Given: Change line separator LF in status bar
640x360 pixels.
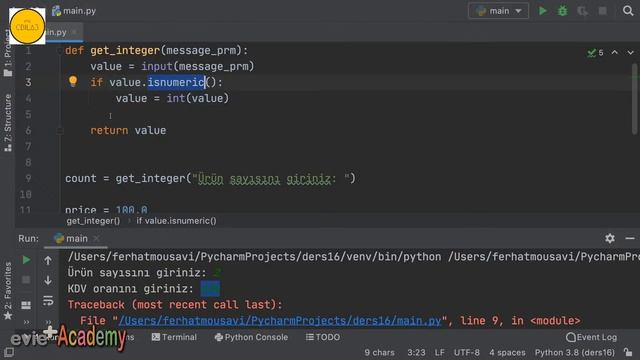Looking at the screenshot, I should click(439, 353).
